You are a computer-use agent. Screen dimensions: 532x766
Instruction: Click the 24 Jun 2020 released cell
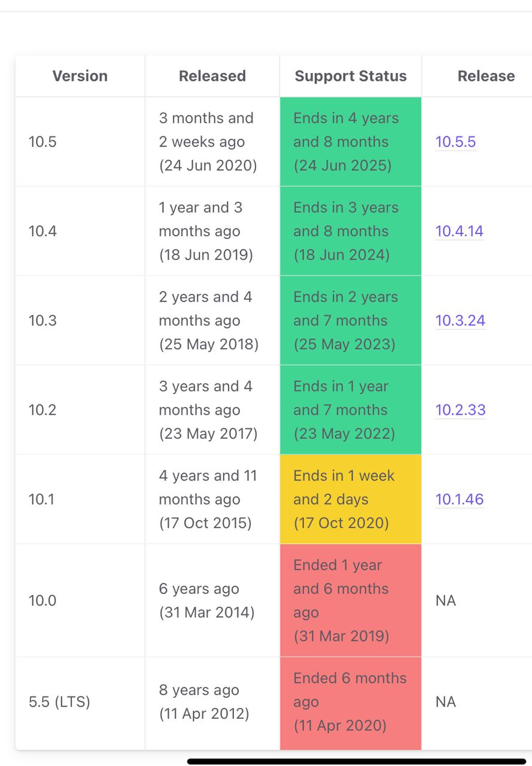pos(208,142)
